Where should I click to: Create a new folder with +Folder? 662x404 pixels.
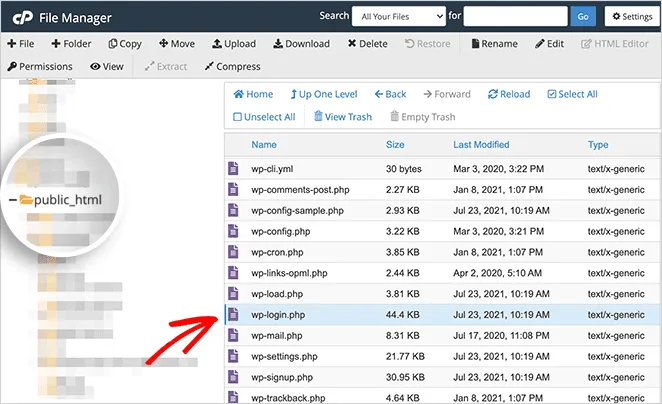(x=71, y=43)
